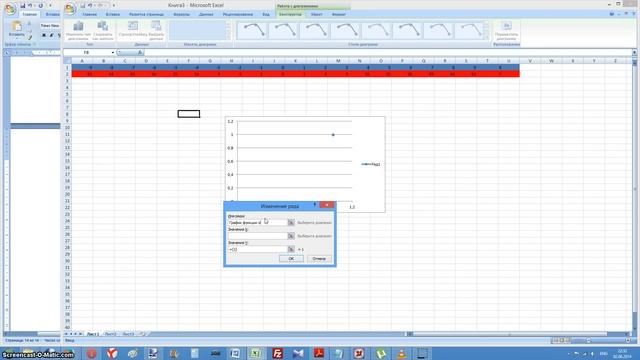Expand the chart layouts gallery arrow
640x360 pixels.
(228, 37)
